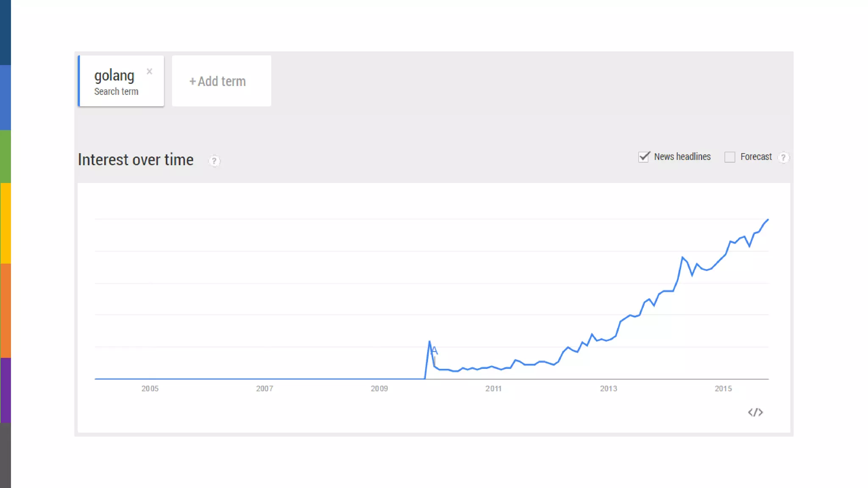Click the orange segment of side strip

[5, 311]
